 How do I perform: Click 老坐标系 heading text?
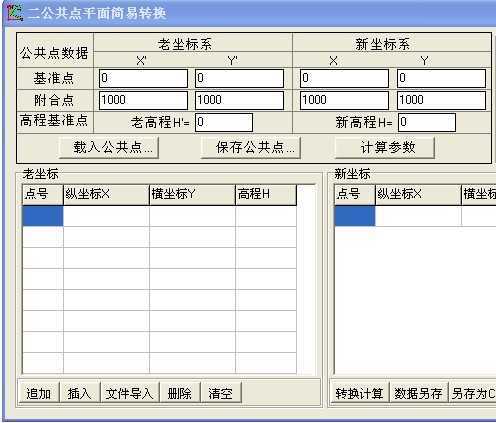[185, 44]
